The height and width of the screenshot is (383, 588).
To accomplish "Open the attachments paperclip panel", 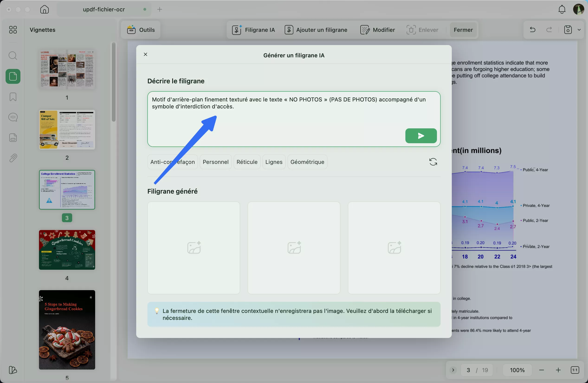I will coord(13,158).
